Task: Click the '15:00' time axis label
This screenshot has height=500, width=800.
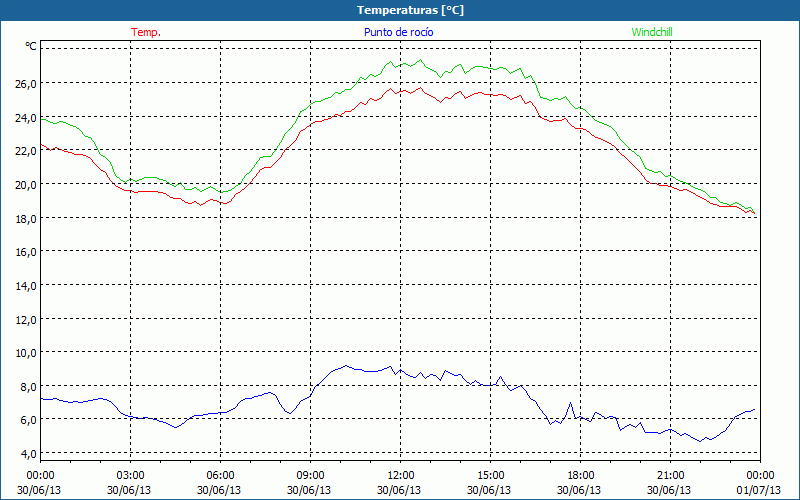Action: pos(490,476)
